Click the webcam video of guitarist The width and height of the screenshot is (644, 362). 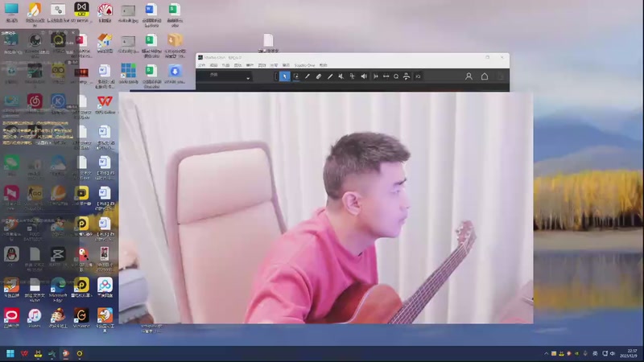pyautogui.click(x=326, y=208)
